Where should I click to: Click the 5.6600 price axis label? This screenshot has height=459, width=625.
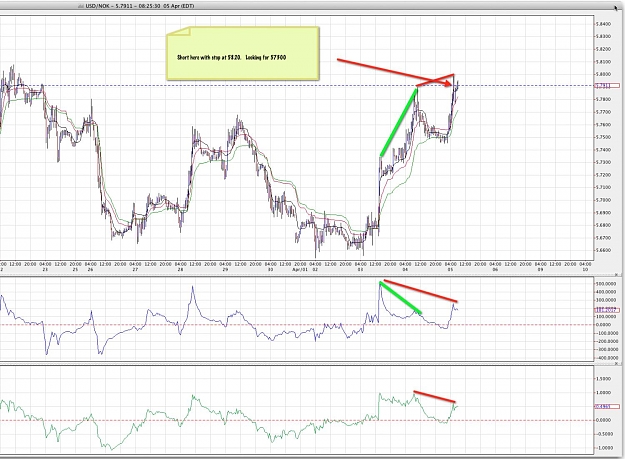[604, 250]
